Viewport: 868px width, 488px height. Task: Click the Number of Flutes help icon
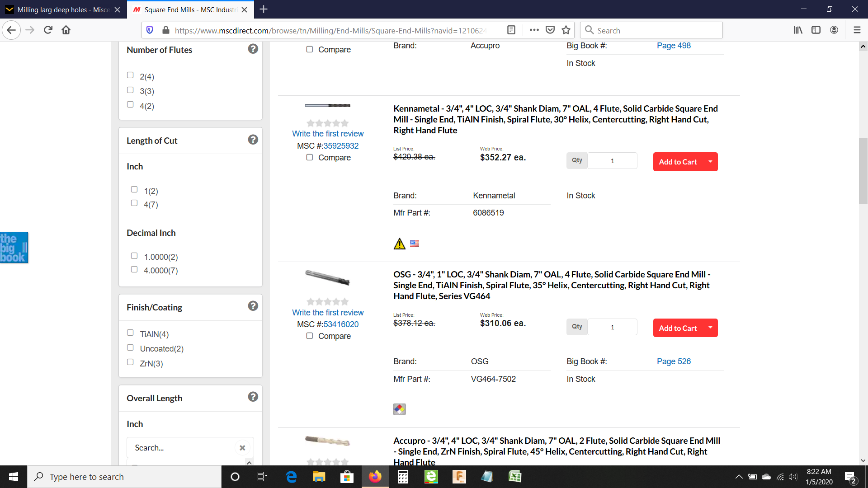253,49
